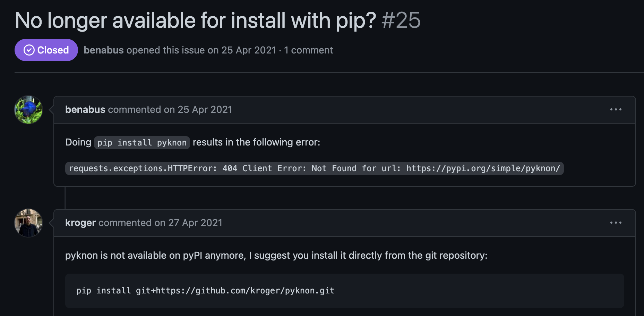Viewport: 644px width, 316px height.
Task: Click the purple Closed status badge
Action: [46, 50]
